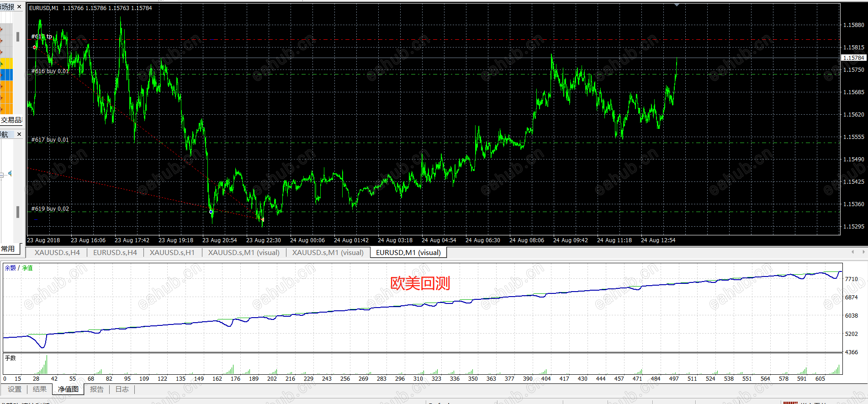
Task: Click the 6038 equity axis value
Action: click(852, 316)
